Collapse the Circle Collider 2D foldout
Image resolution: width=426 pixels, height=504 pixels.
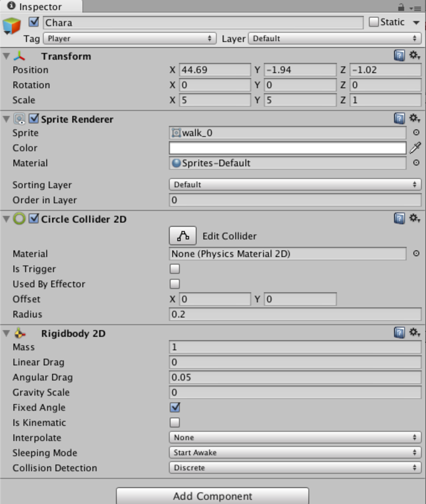6,219
